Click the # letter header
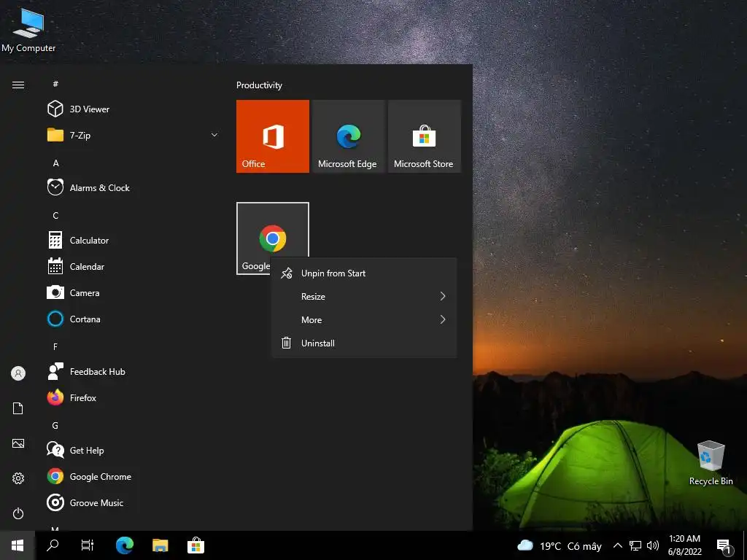747x560 pixels. point(55,84)
